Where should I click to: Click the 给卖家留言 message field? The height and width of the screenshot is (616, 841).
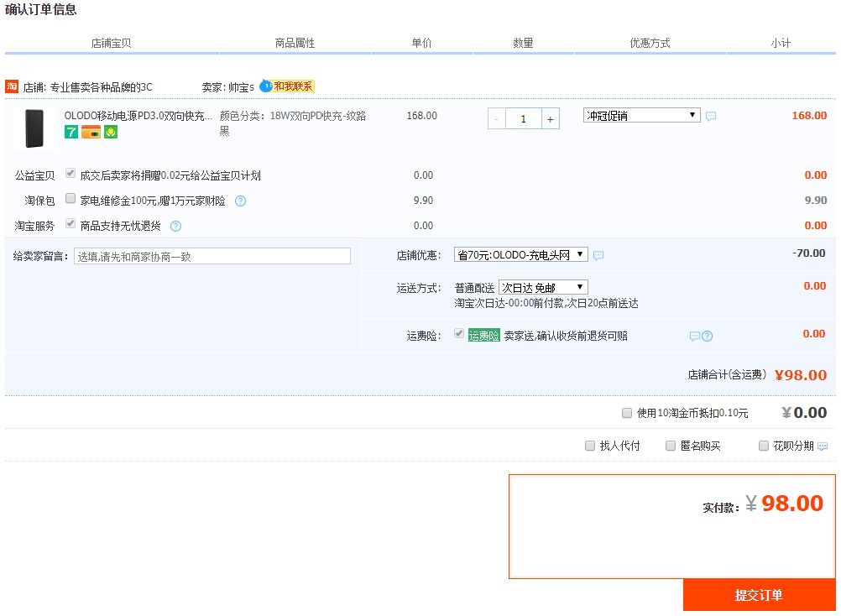(x=212, y=256)
